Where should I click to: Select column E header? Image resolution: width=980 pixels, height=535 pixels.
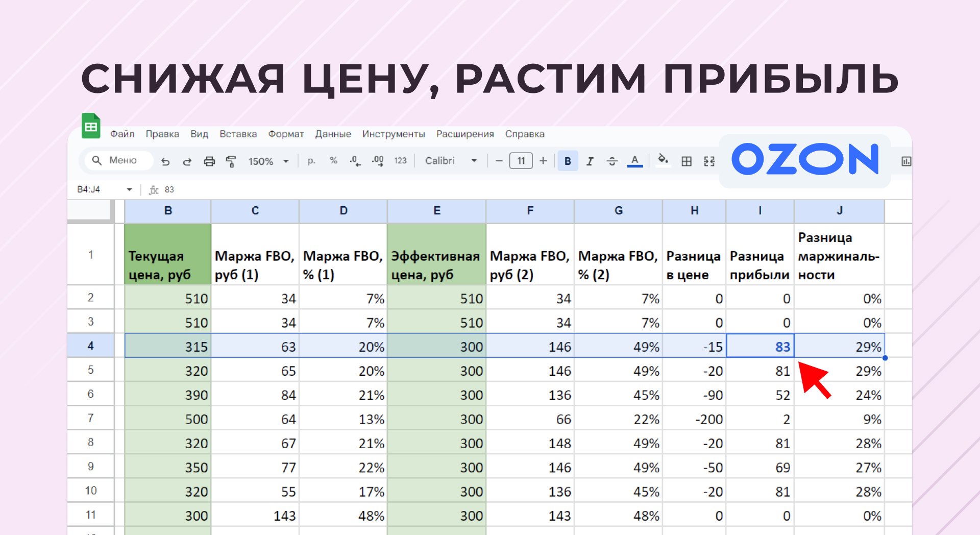coord(437,211)
